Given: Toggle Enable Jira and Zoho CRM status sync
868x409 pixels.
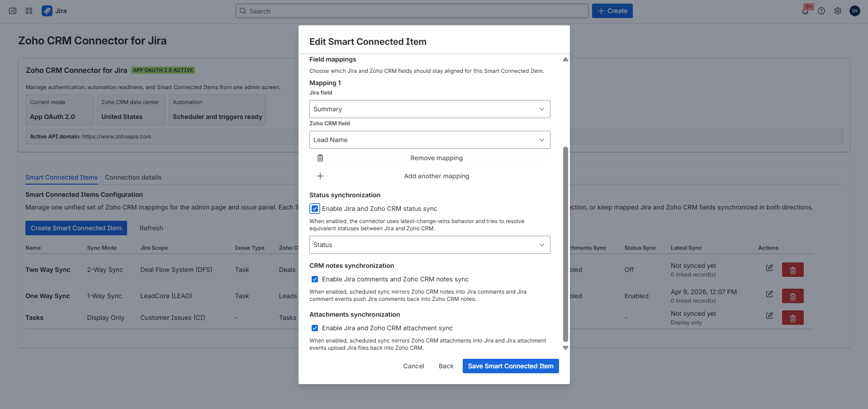Looking at the screenshot, I should tap(315, 209).
